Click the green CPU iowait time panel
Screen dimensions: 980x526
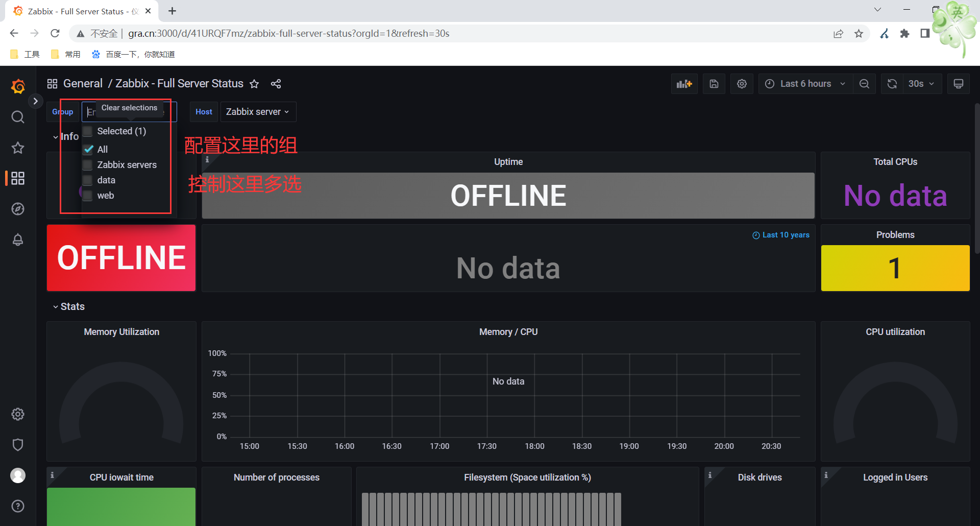(121, 507)
